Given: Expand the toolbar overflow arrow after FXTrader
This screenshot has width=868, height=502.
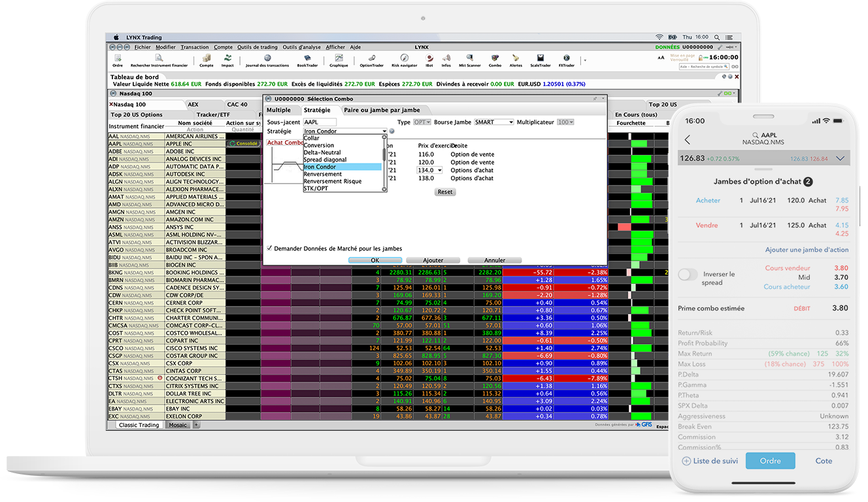Looking at the screenshot, I should tap(584, 61).
